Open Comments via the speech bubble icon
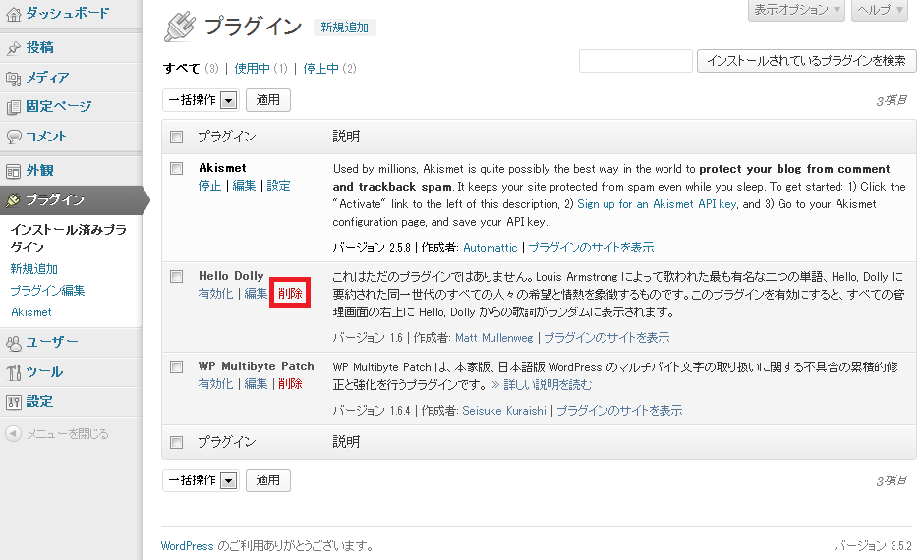This screenshot has width=924, height=560. [14, 137]
